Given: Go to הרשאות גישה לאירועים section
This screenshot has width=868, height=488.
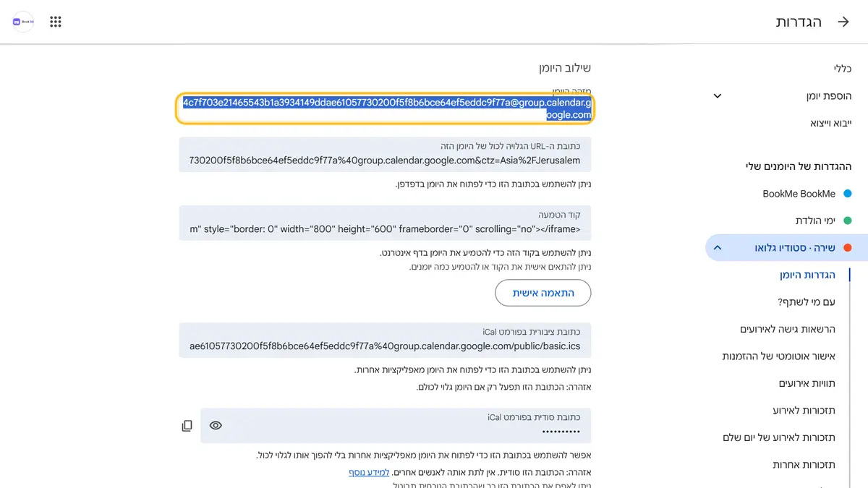Looking at the screenshot, I should point(788,329).
